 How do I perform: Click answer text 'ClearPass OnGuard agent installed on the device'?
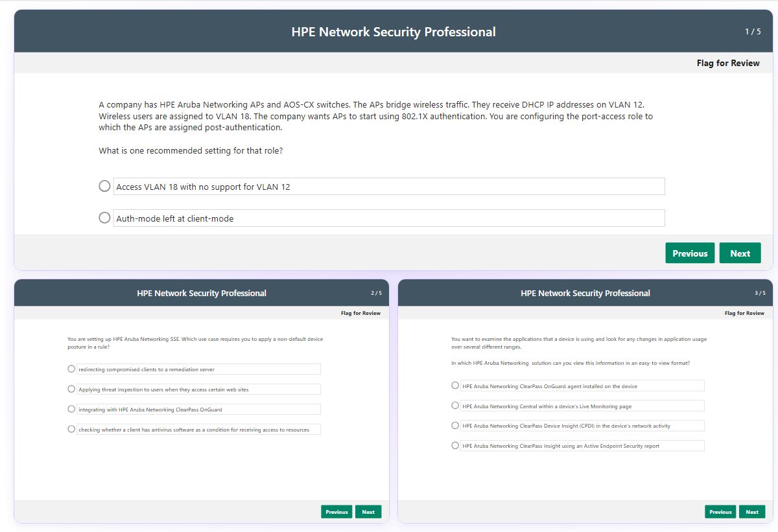tap(550, 386)
